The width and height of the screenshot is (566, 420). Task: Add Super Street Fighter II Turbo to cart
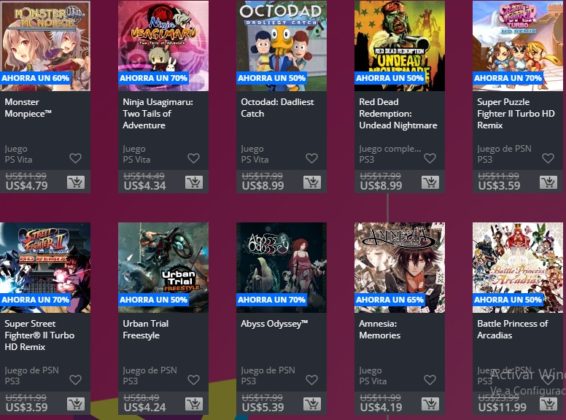(76, 404)
